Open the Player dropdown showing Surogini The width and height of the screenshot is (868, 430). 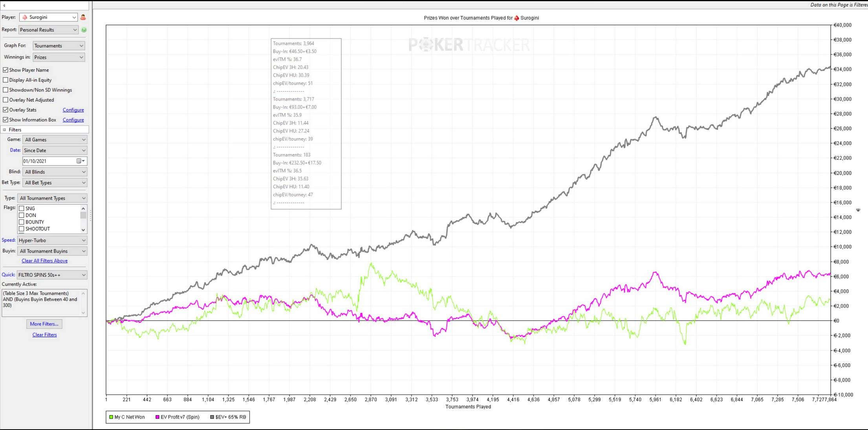tap(49, 17)
